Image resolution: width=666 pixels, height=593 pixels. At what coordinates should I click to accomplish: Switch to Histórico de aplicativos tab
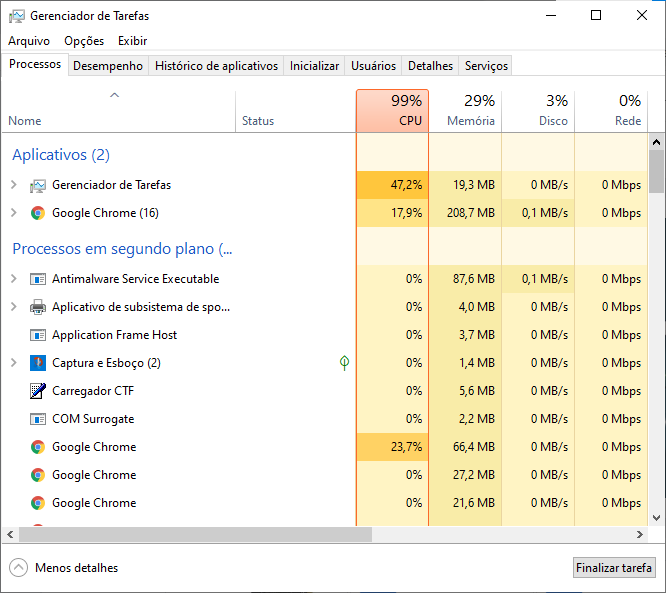(216, 66)
